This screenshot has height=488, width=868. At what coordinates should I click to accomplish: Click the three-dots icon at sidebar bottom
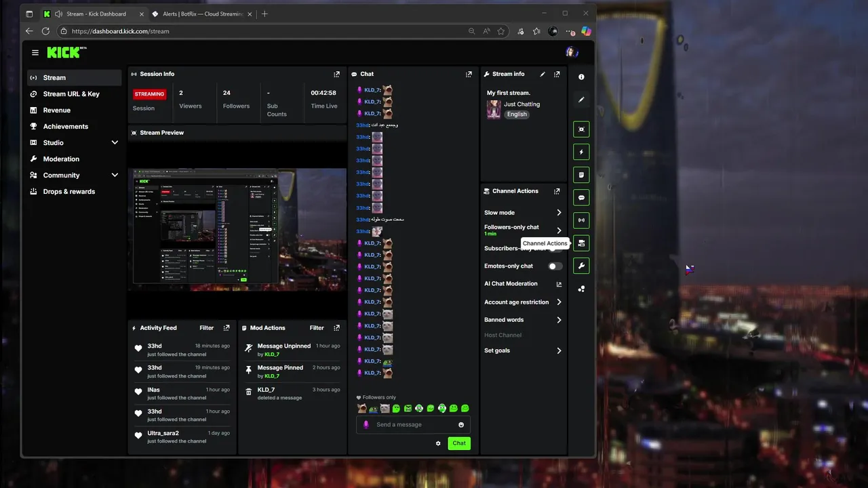click(x=581, y=289)
